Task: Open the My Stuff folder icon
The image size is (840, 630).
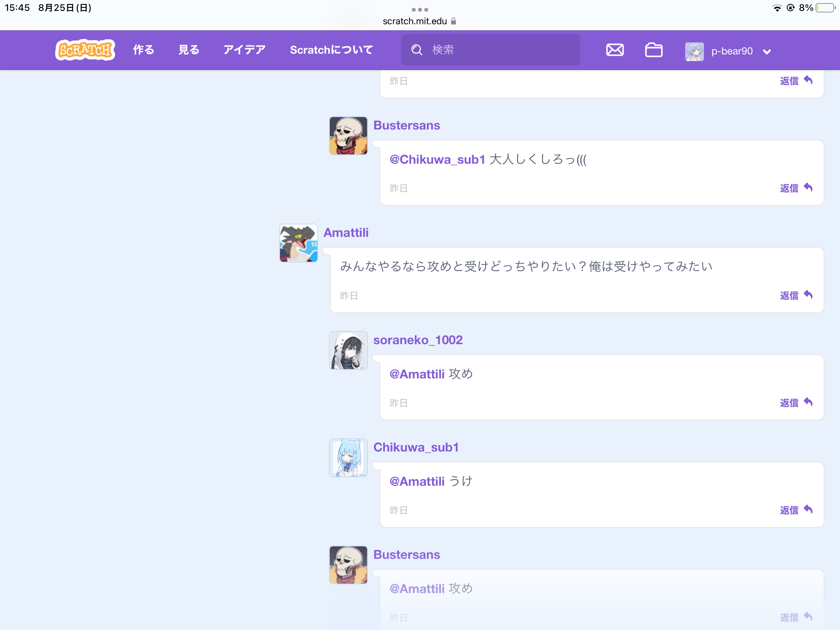Action: pyautogui.click(x=654, y=50)
